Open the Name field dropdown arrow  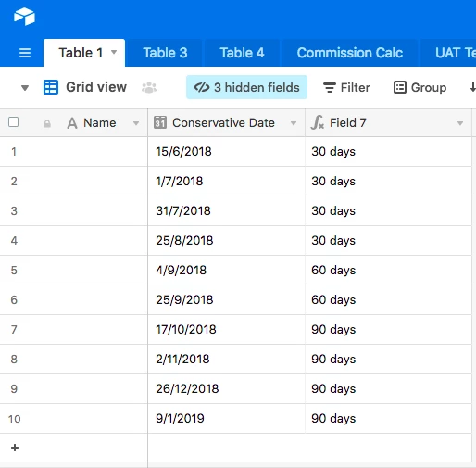click(x=136, y=123)
